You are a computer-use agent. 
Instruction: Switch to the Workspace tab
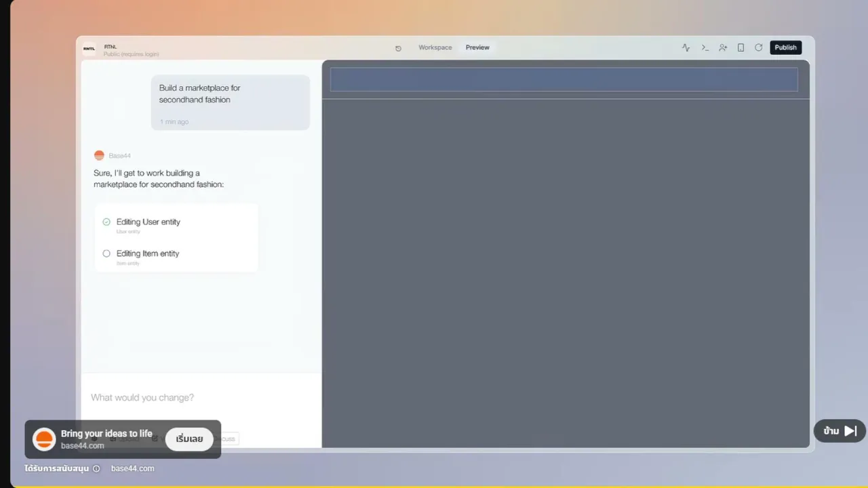[x=435, y=47]
